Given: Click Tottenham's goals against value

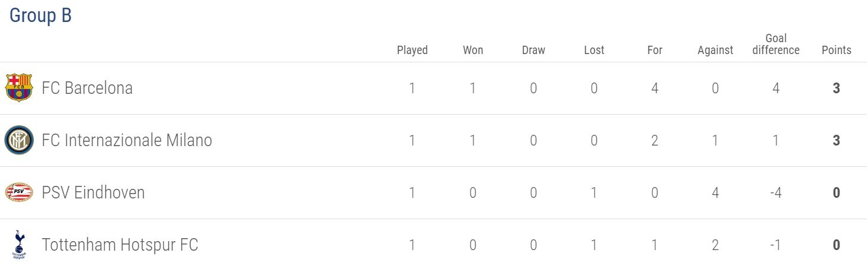Looking at the screenshot, I should 715,245.
